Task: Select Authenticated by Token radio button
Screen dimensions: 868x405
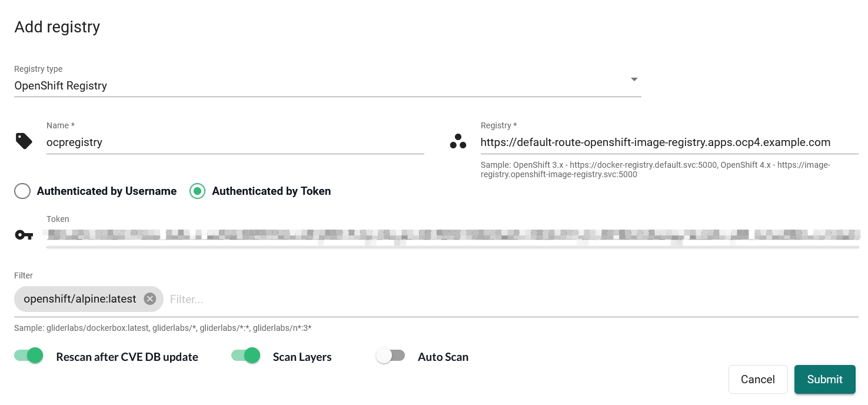Action: pos(197,191)
